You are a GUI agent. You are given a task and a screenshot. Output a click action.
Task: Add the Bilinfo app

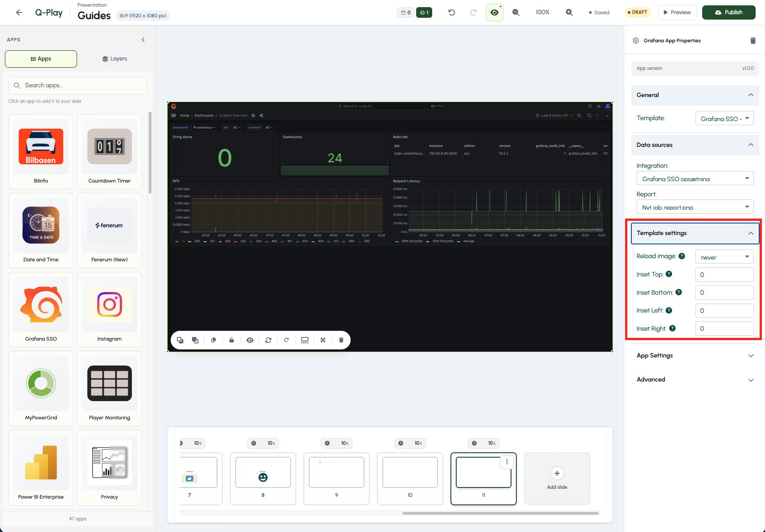pos(41,151)
